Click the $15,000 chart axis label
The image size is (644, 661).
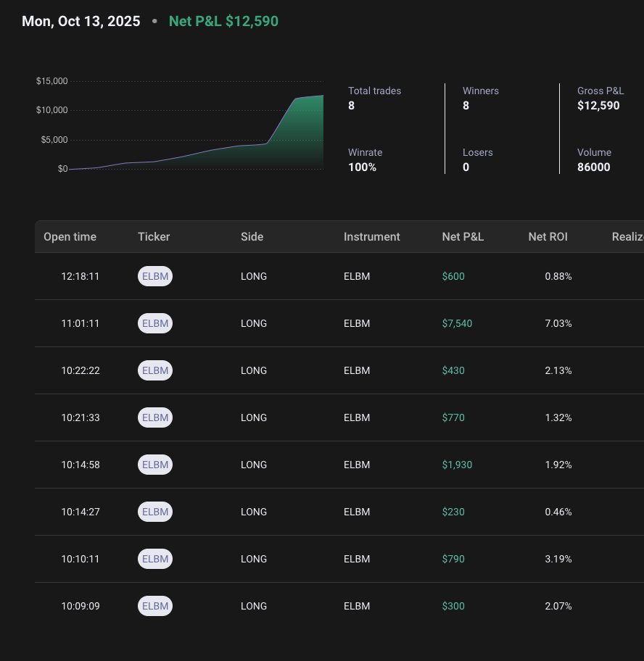[52, 81]
